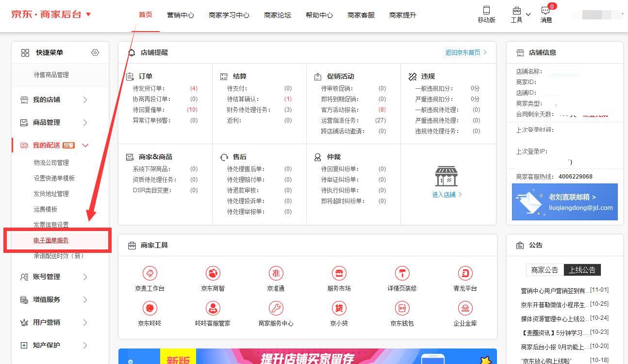Select the 商家公告 tab

click(x=545, y=270)
